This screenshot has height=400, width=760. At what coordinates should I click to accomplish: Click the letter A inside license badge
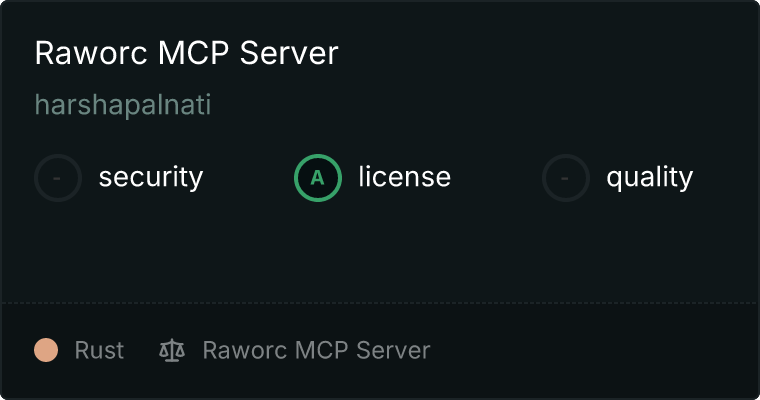[x=317, y=178]
